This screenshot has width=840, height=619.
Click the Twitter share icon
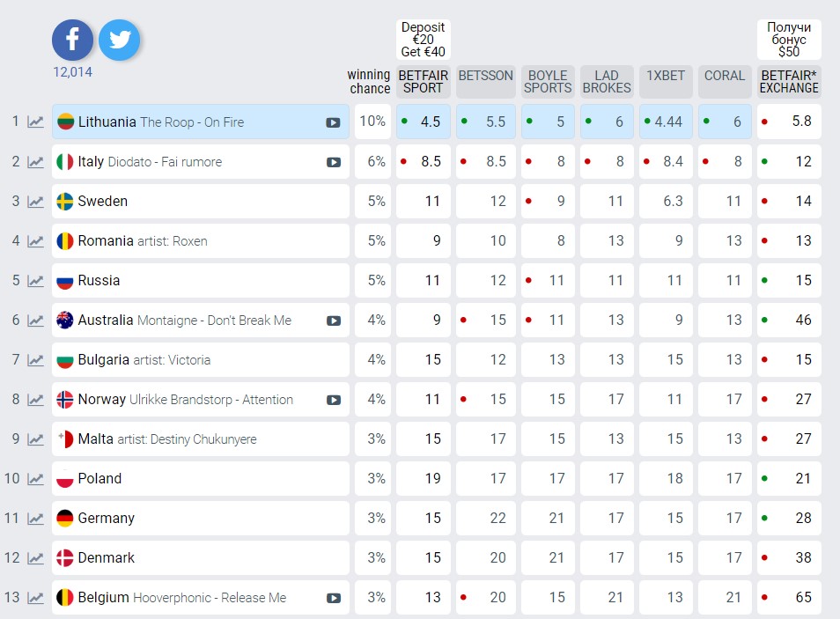(x=119, y=40)
